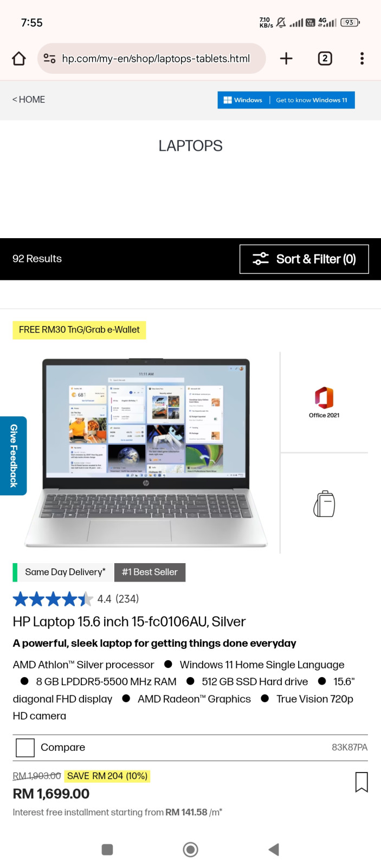The height and width of the screenshot is (868, 381).
Task: Tap the laptop product image
Action: tap(146, 452)
